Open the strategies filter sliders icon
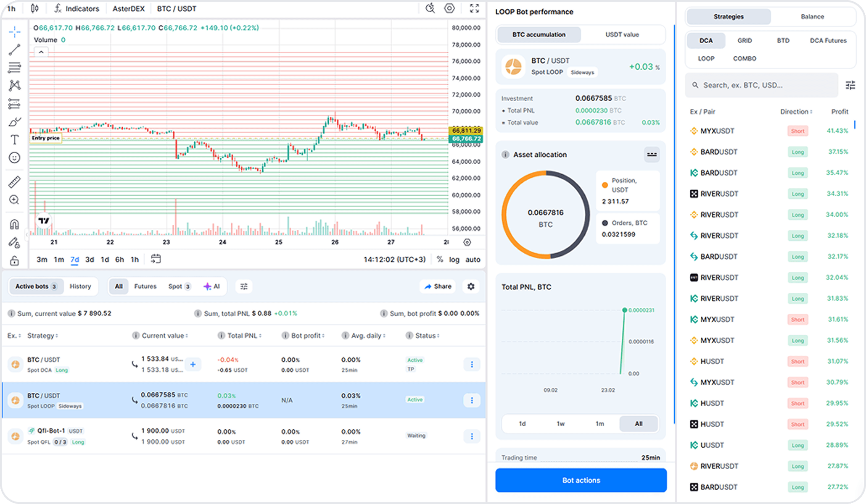This screenshot has width=866, height=504. [x=850, y=85]
